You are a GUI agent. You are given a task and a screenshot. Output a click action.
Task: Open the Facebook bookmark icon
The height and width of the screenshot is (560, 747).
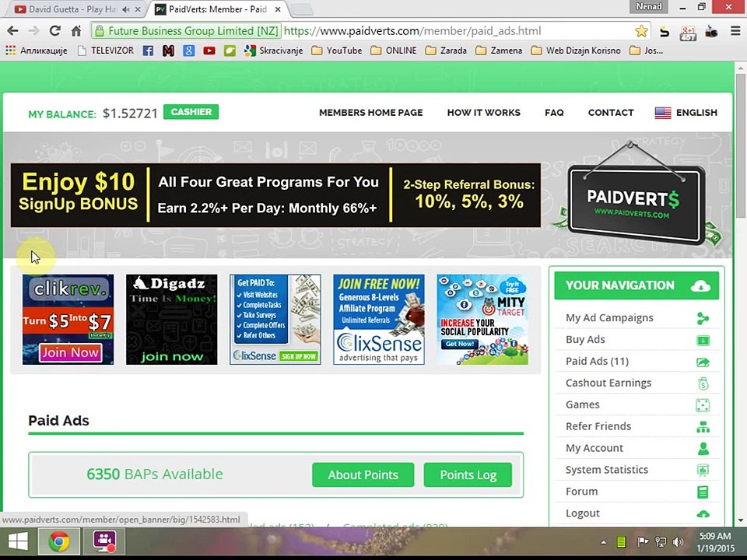click(x=148, y=51)
